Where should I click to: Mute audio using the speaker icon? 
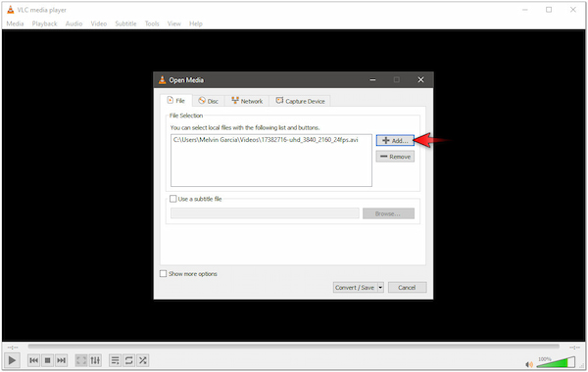pos(529,364)
